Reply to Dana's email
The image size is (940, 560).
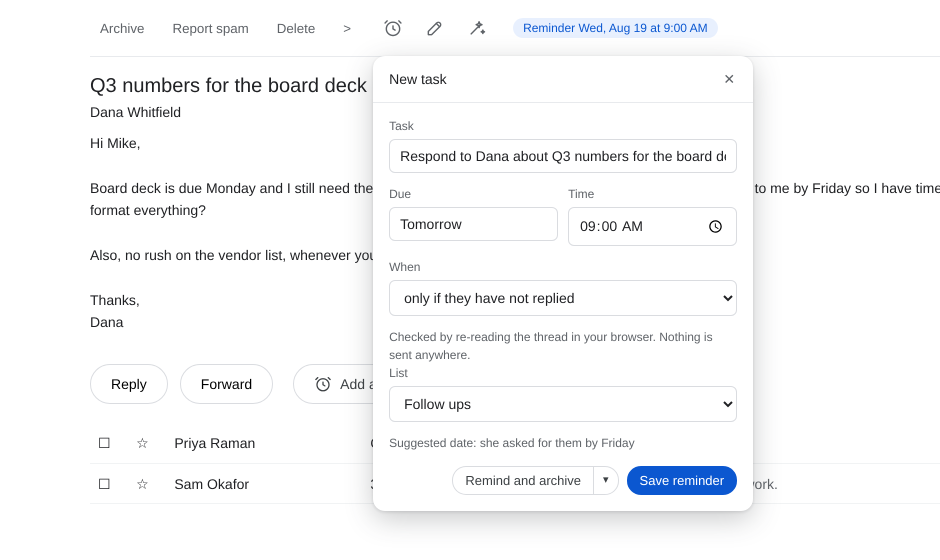coord(128,384)
